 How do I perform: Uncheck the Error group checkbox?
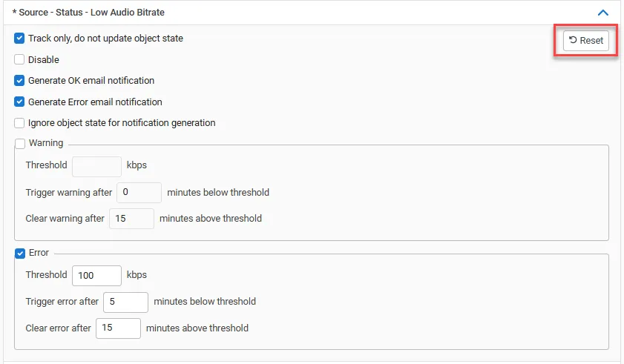tap(20, 253)
